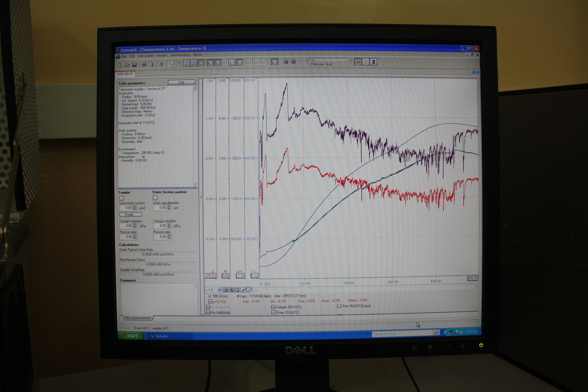Viewport: 588px width, 392px height.
Task: Click the microphone-shaped icon in toolbar
Action: 373,62
